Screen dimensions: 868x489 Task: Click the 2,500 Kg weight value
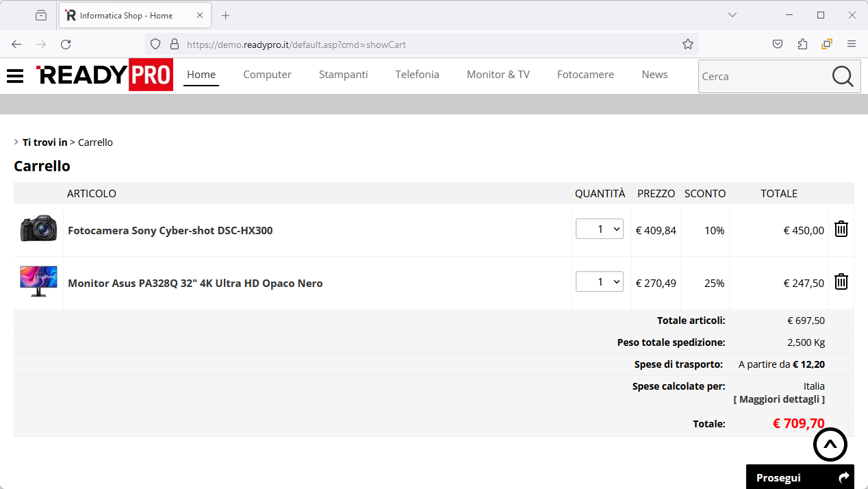pos(806,342)
